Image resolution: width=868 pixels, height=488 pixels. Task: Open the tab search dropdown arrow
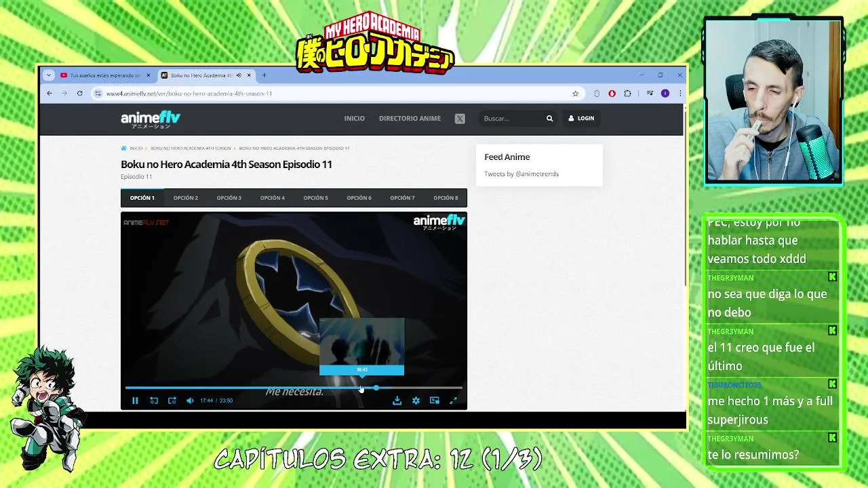pyautogui.click(x=48, y=75)
